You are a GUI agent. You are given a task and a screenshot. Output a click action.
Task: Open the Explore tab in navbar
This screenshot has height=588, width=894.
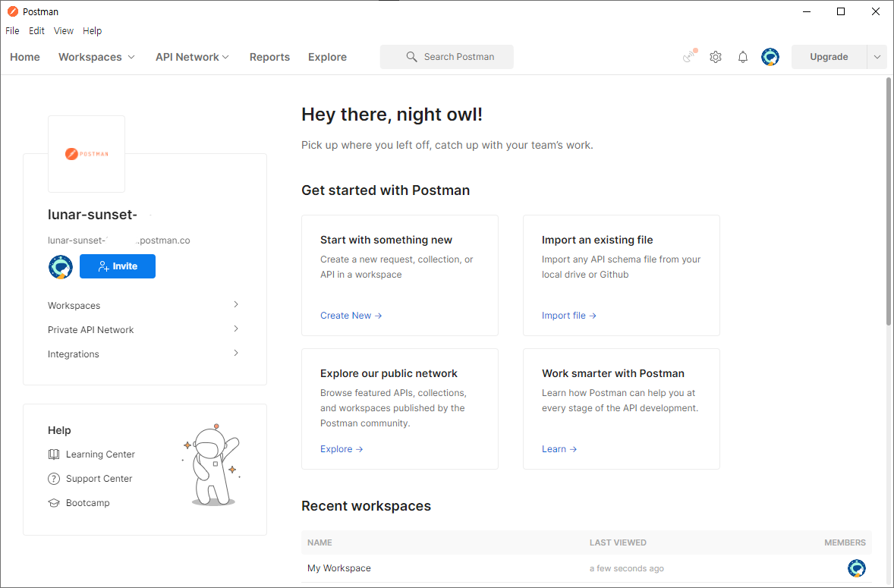[x=327, y=57]
